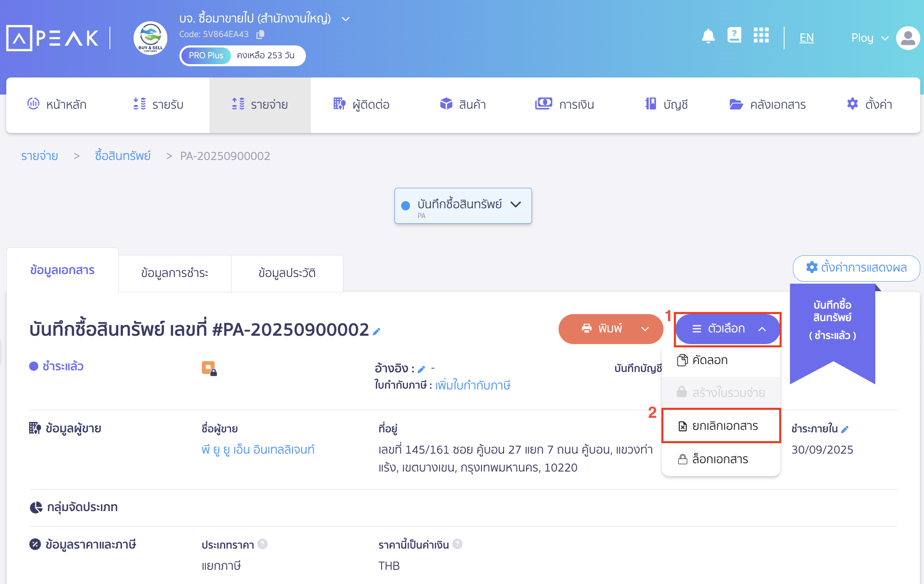
Task: Edit the อ้างอิง reference pencil icon
Action: (421, 369)
